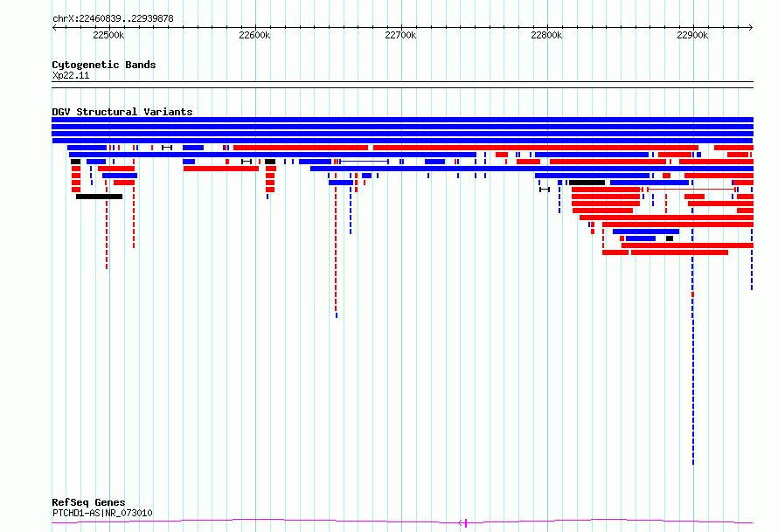Click the chrX:22460839..22939878 coordinate label
This screenshot has width=778, height=532.
pyautogui.click(x=113, y=19)
